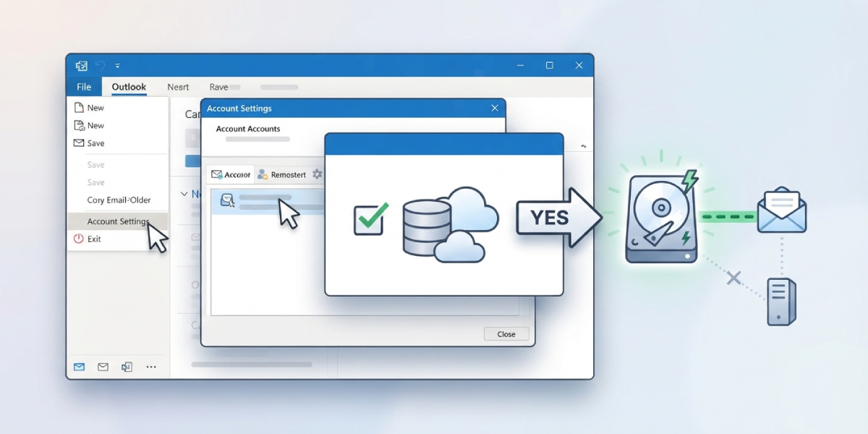Open the File tab

(x=84, y=87)
